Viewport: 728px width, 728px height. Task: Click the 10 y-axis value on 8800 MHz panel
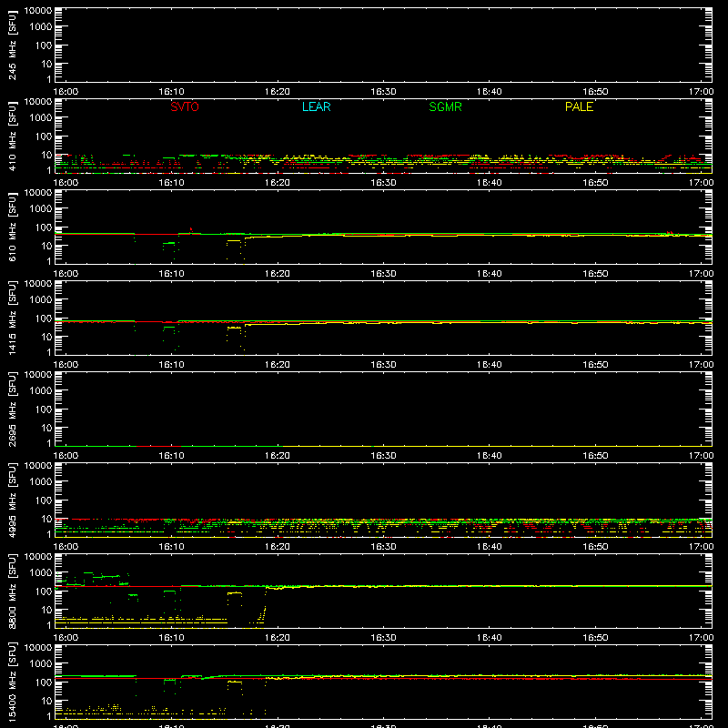click(x=46, y=610)
